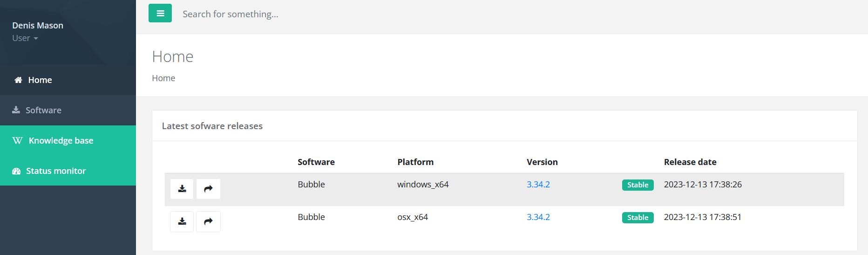The width and height of the screenshot is (868, 255).
Task: Open version 3.34.2 link for windows_x64
Action: coord(538,185)
